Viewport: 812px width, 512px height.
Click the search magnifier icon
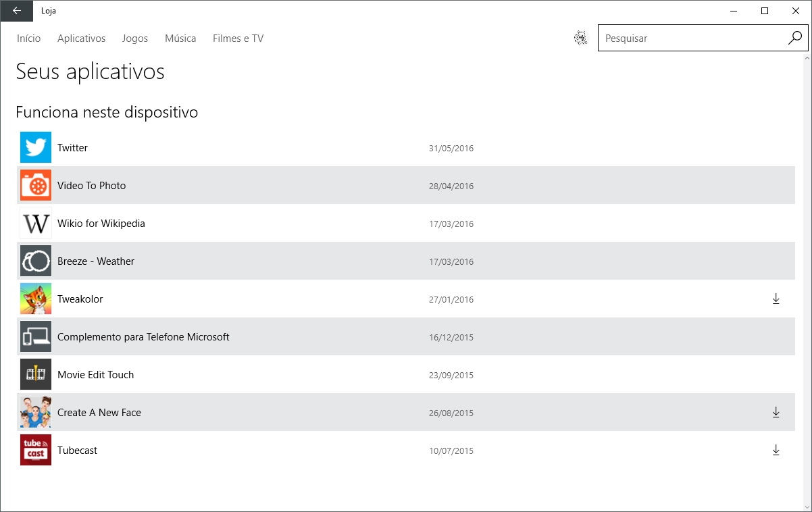pyautogui.click(x=795, y=39)
